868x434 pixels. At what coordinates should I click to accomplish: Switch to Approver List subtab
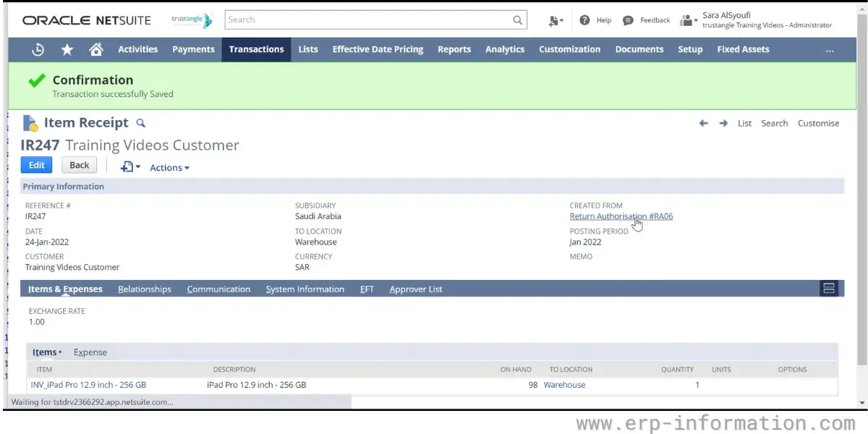point(416,289)
